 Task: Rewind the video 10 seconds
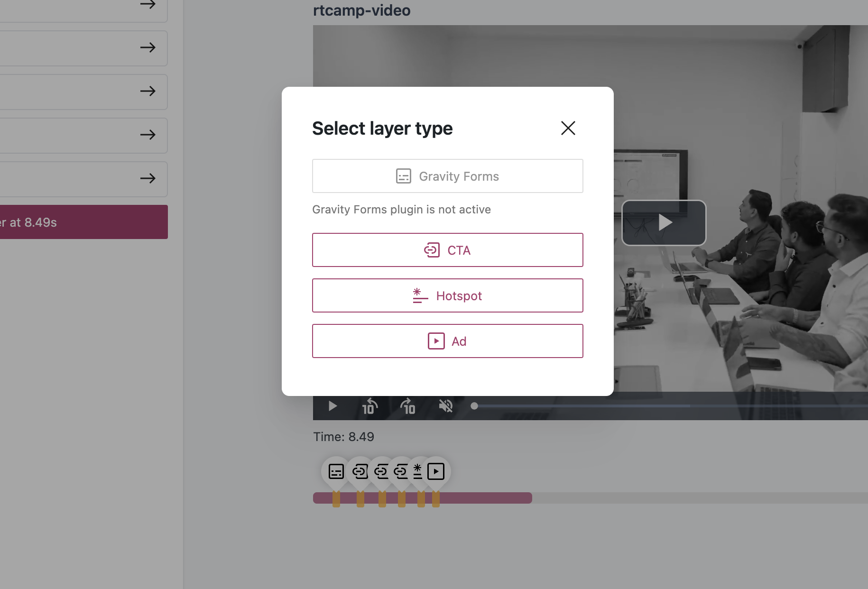pos(369,406)
